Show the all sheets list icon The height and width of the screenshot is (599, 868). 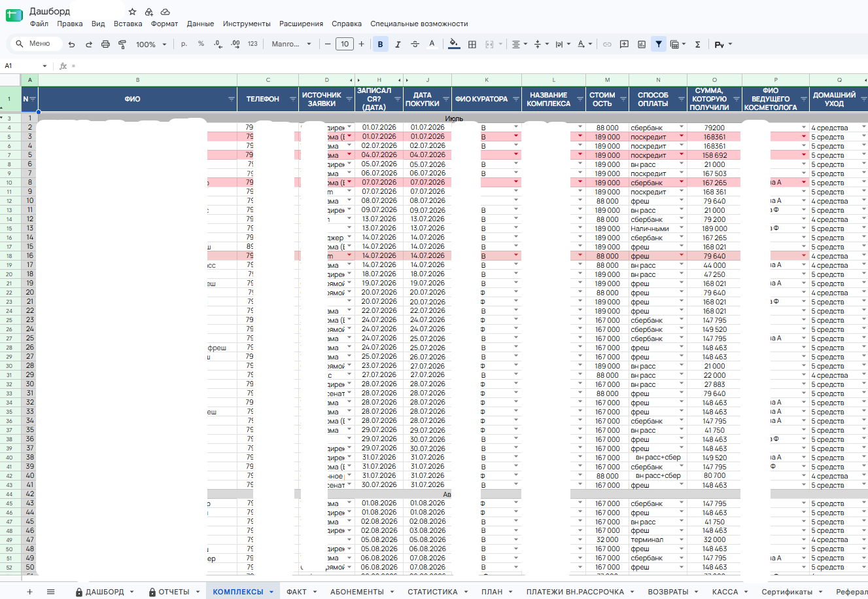point(50,592)
